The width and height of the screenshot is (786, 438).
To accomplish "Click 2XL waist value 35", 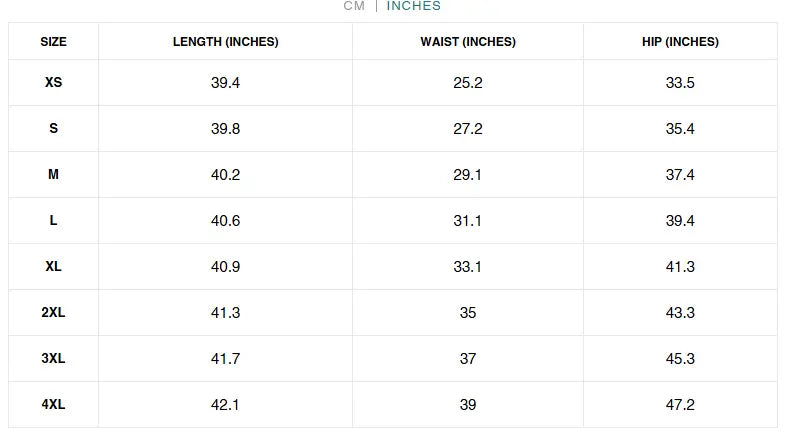I will pyautogui.click(x=468, y=313).
